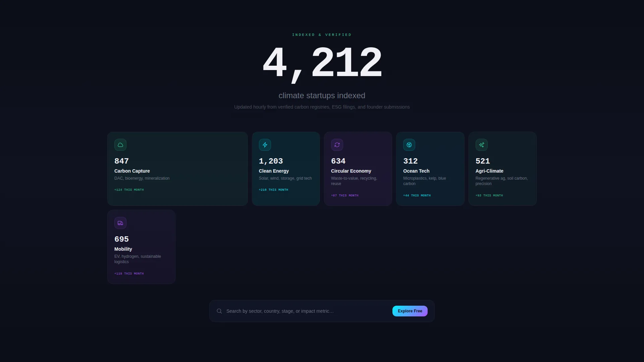The image size is (644, 362).
Task: Click the Agri-Climate sparkles icon
Action: click(482, 145)
